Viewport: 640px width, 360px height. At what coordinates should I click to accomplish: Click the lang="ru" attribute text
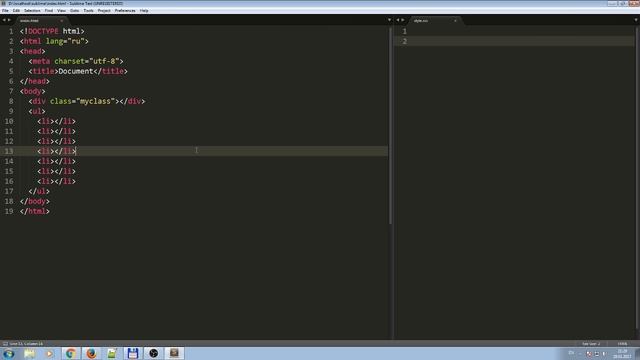(x=65, y=41)
